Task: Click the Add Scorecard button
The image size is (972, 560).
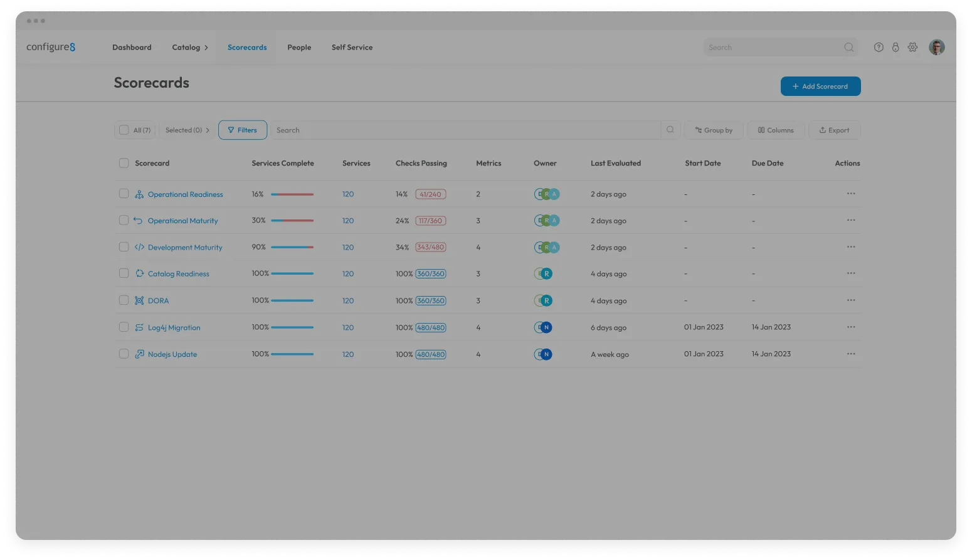Action: pos(820,87)
